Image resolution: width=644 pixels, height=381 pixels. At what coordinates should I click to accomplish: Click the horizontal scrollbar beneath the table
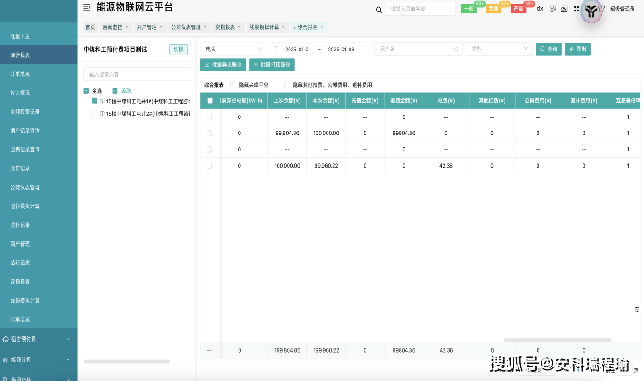point(557,340)
